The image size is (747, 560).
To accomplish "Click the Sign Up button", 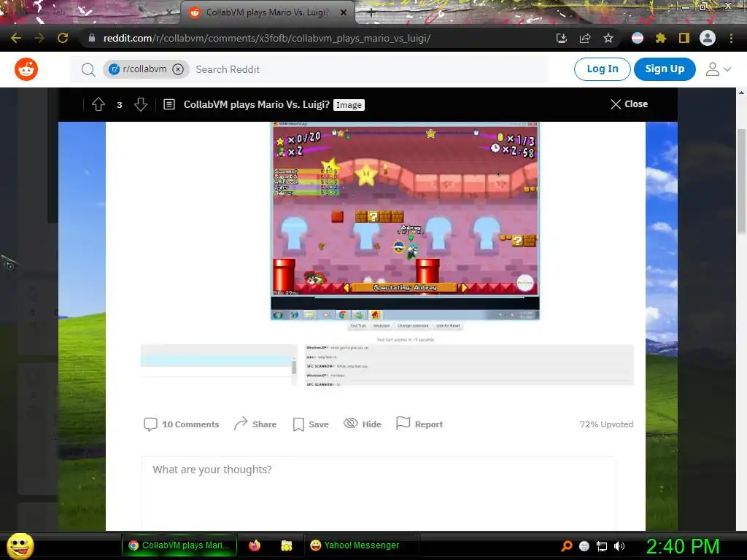I will 665,69.
